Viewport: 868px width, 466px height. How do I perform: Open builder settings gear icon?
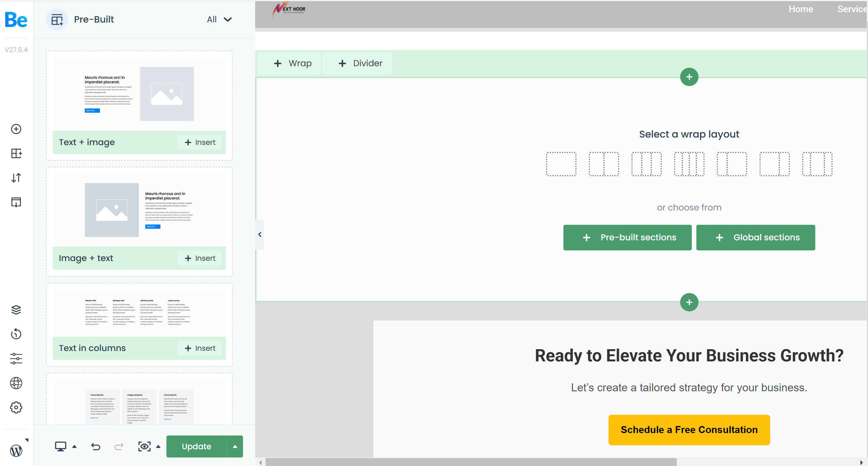click(x=16, y=407)
